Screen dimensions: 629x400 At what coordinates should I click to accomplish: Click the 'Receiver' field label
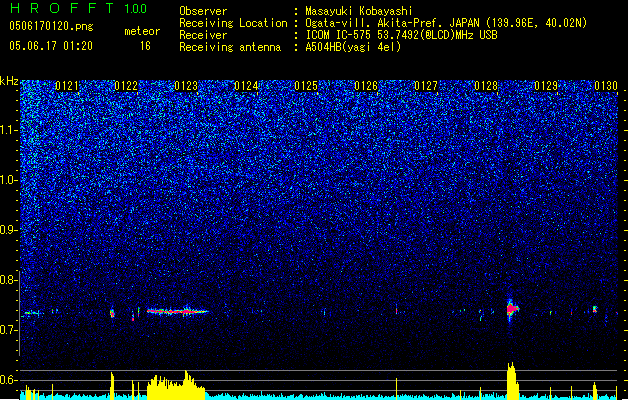point(203,35)
